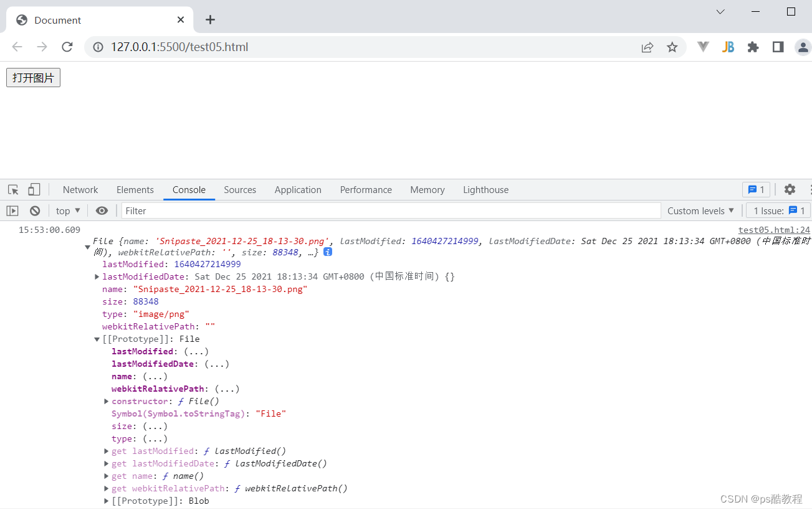Expand the get name getter

[106, 476]
